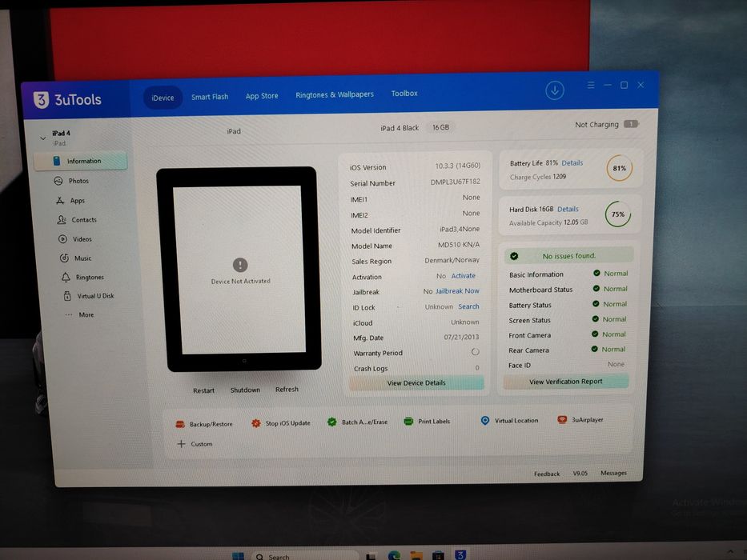Click the V9.05 version label
Image resolution: width=747 pixels, height=560 pixels.
[580, 474]
